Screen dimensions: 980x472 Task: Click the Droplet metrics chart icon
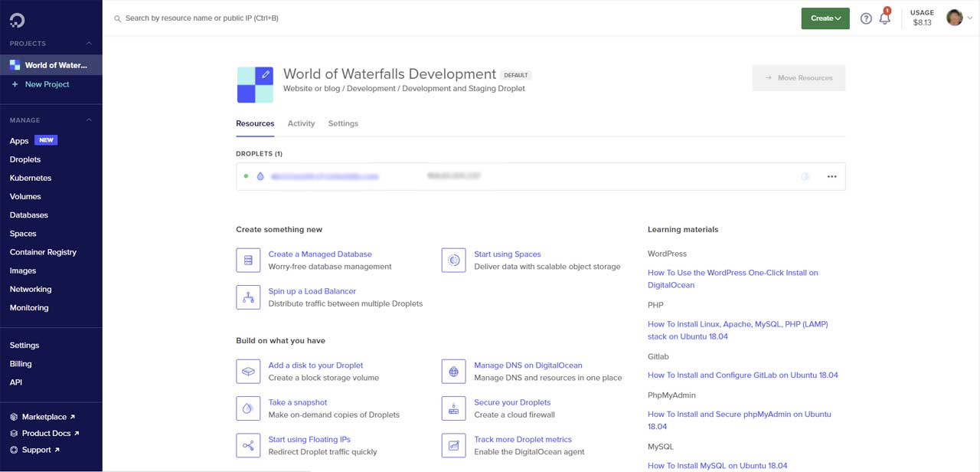(454, 445)
